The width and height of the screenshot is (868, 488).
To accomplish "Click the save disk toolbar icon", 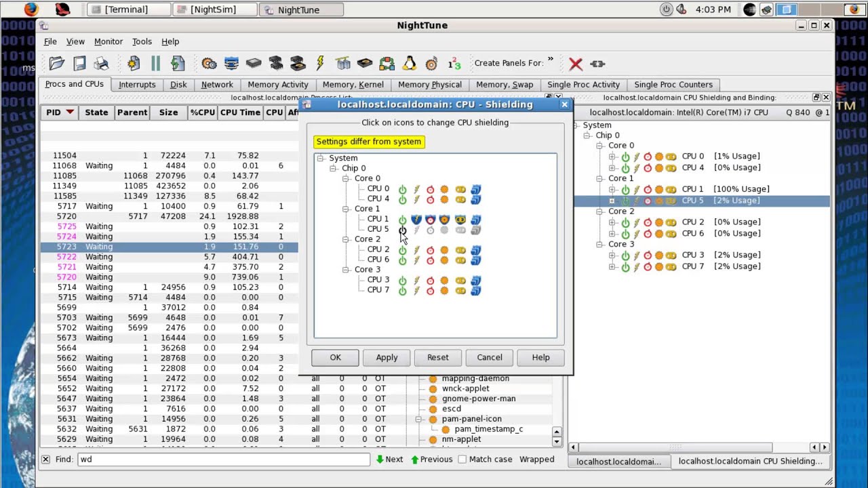I will [79, 64].
